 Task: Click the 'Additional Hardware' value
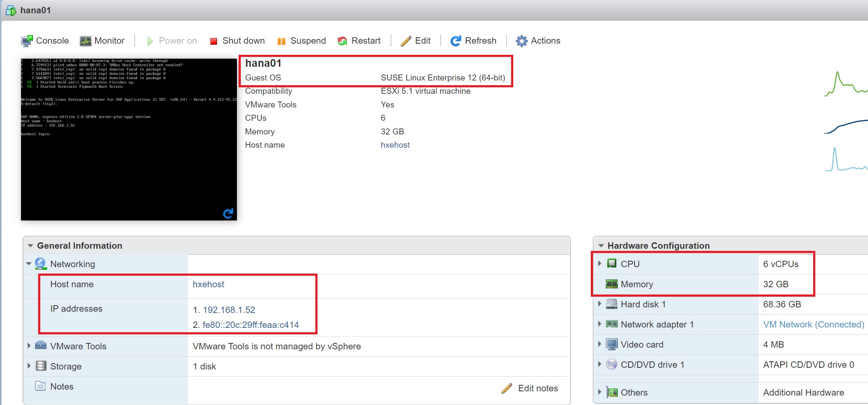coord(803,393)
